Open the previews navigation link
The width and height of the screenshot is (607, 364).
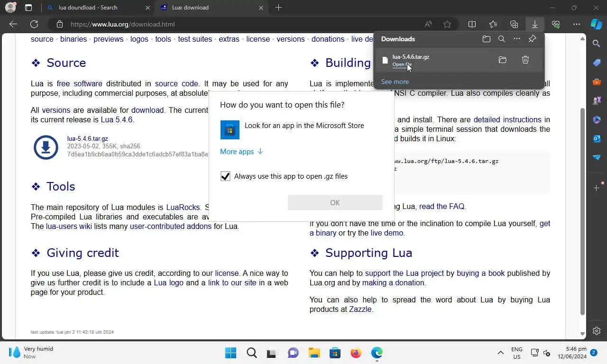point(108,39)
